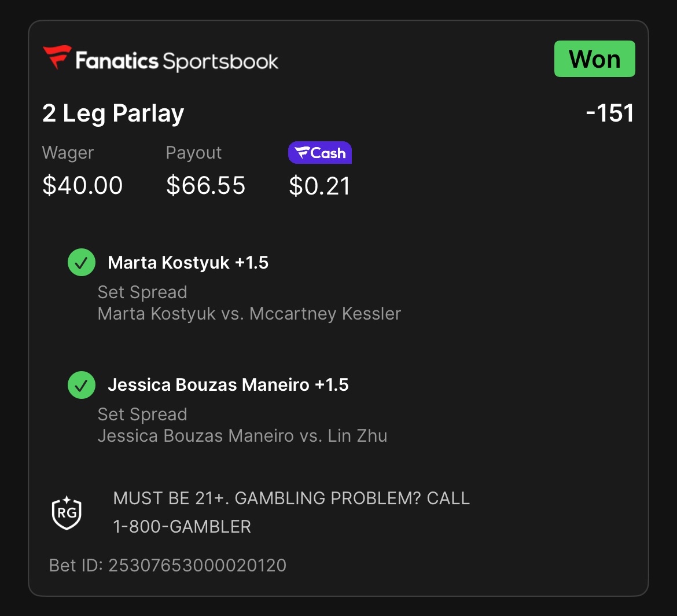Click the green Won status badge
Screen dimensions: 677x616
point(594,58)
